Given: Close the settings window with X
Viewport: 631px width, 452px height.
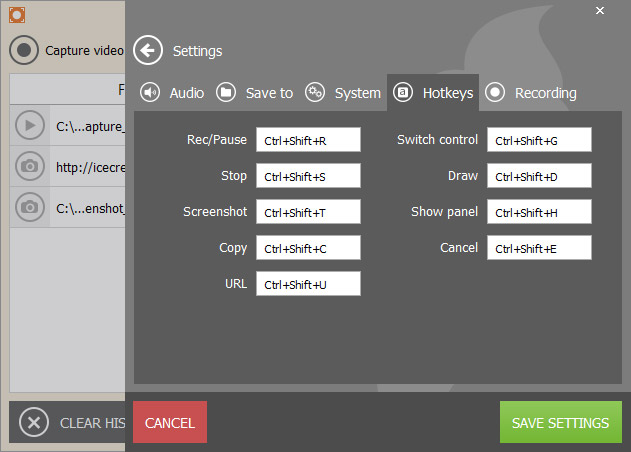Looking at the screenshot, I should point(600,10).
